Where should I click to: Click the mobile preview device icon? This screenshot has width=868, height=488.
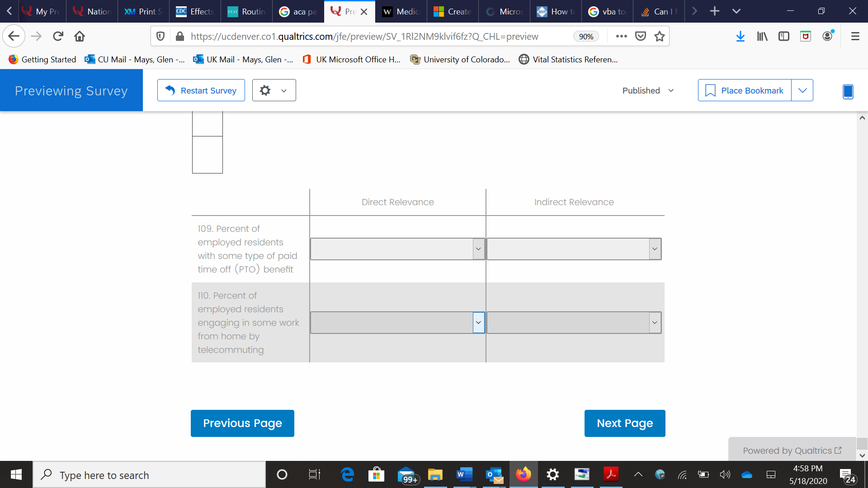(848, 91)
